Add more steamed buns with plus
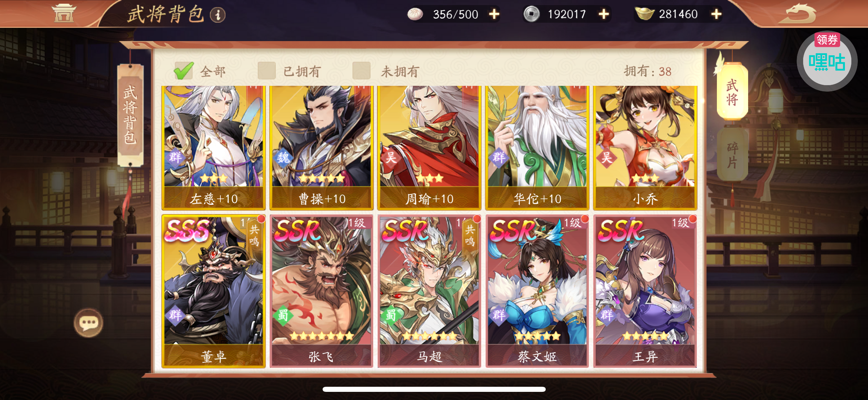 [x=494, y=14]
